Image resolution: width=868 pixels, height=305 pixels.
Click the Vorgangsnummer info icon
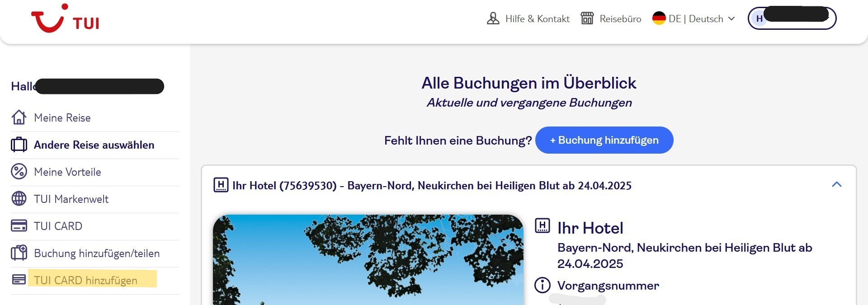pos(542,285)
